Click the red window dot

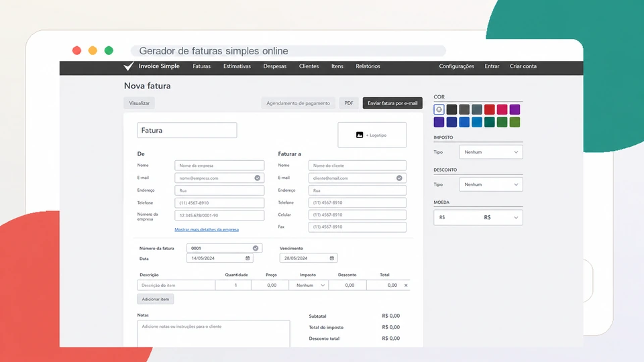click(76, 50)
